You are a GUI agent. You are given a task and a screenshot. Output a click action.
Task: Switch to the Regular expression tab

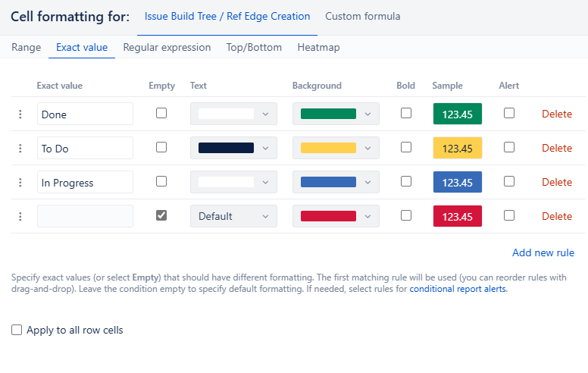(x=167, y=47)
